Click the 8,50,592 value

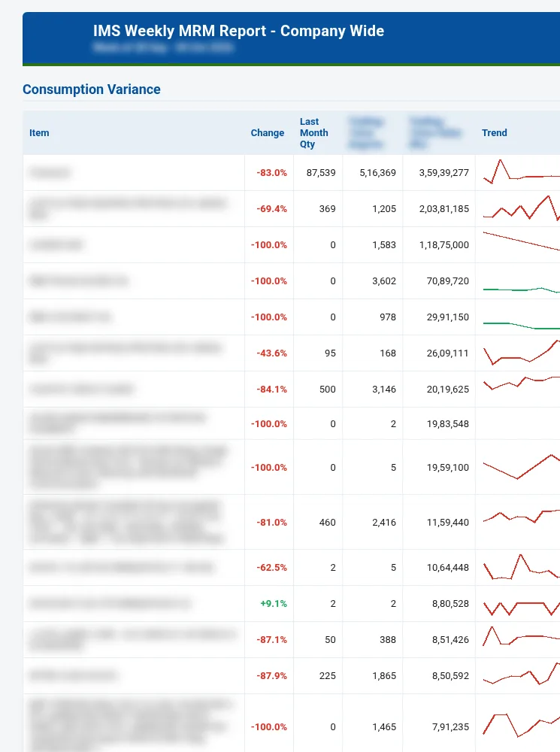click(451, 675)
